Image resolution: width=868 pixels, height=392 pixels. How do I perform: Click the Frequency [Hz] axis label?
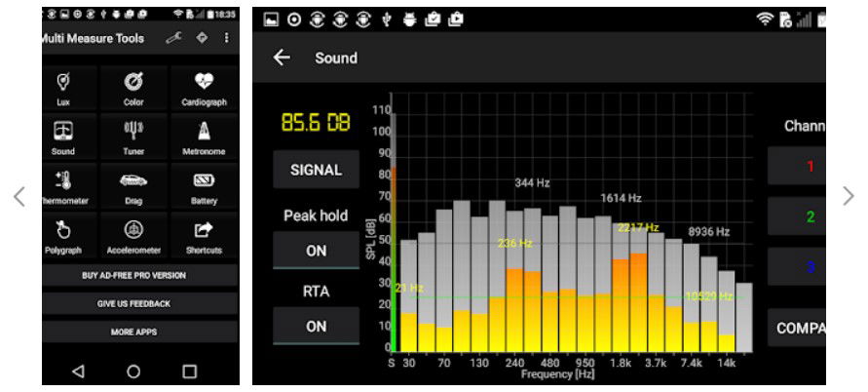(x=557, y=374)
